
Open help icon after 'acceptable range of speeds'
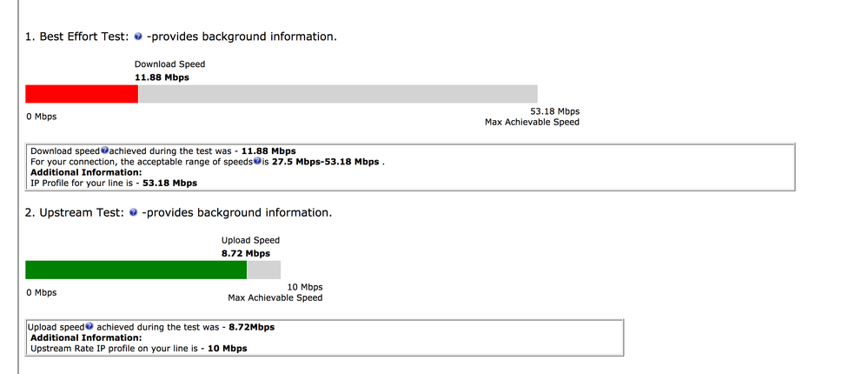pyautogui.click(x=257, y=161)
